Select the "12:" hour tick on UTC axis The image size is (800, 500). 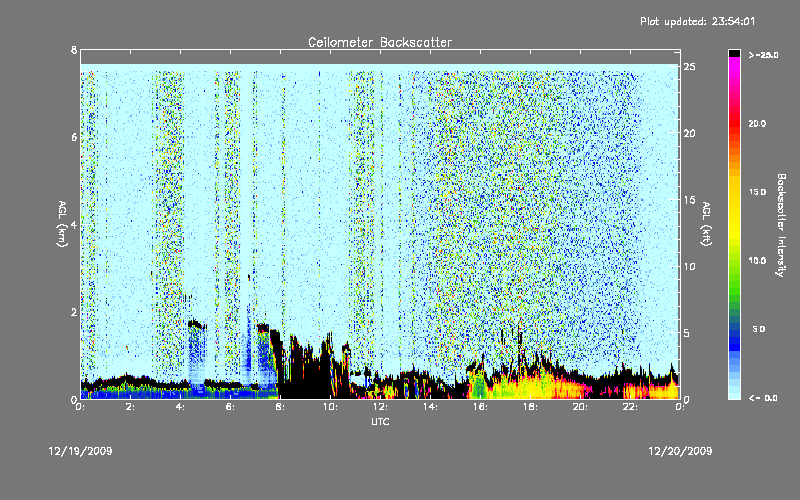(380, 407)
